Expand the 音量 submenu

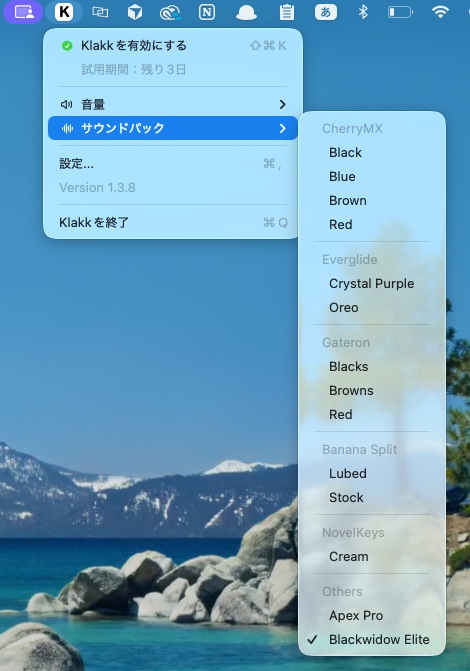tap(173, 104)
